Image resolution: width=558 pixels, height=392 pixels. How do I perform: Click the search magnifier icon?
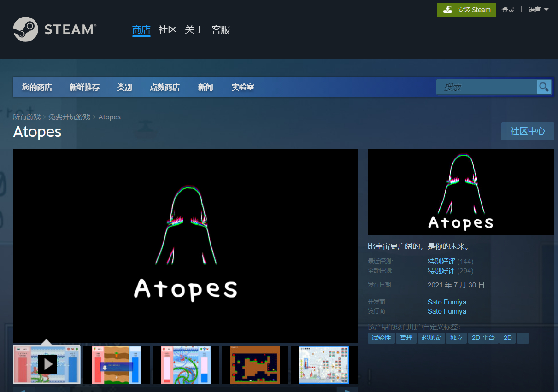(544, 87)
